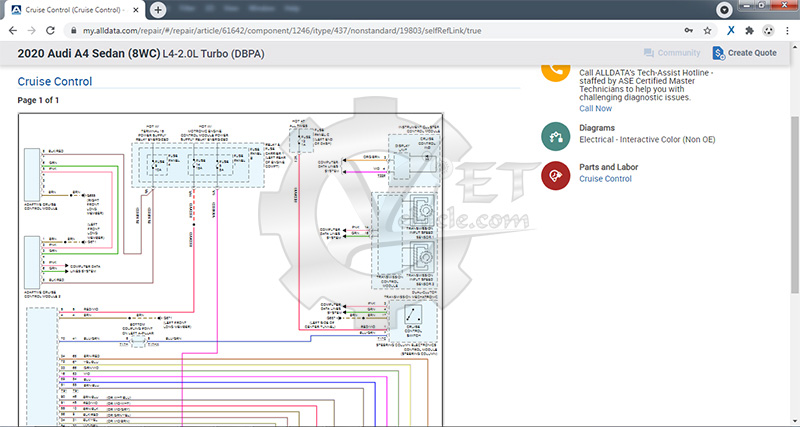Open the green Diagrams icon
The image size is (800, 427).
tap(556, 136)
